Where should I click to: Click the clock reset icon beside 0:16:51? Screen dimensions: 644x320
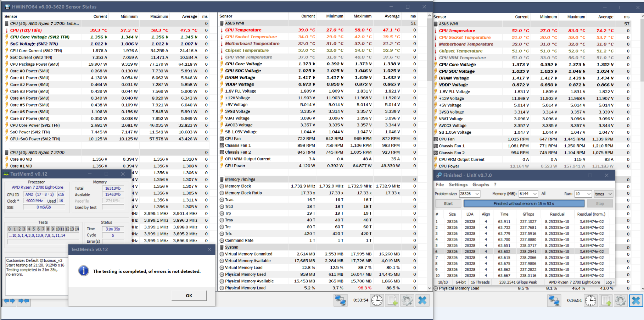click(x=591, y=301)
